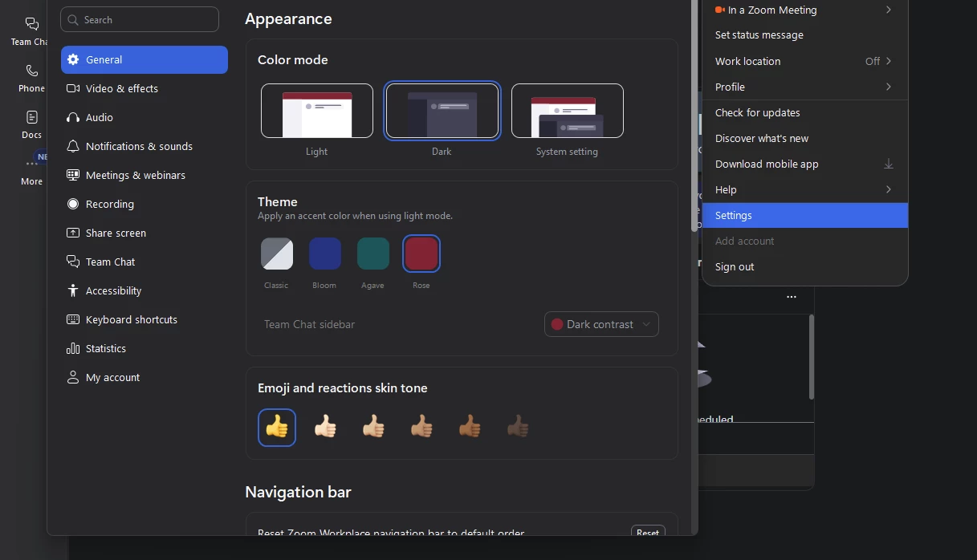Click the Share screen icon
The image size is (977, 560).
coord(73,233)
